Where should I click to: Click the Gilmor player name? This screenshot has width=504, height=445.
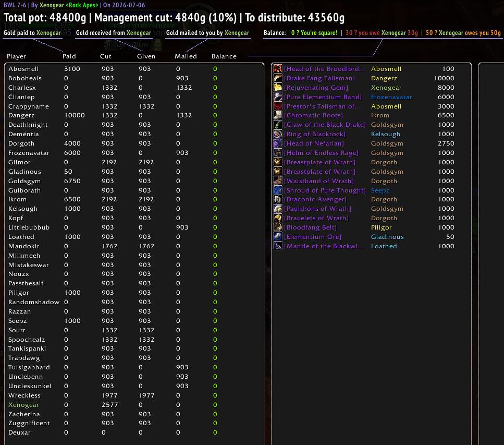click(19, 162)
